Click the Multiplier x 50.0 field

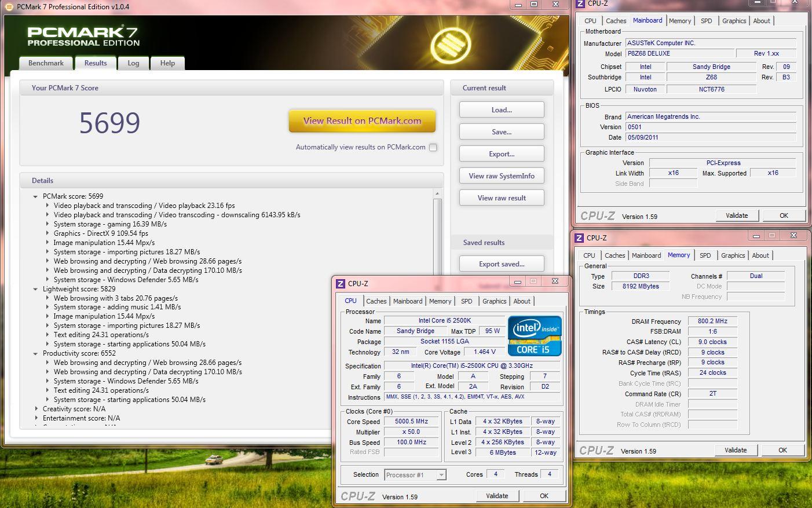[411, 432]
